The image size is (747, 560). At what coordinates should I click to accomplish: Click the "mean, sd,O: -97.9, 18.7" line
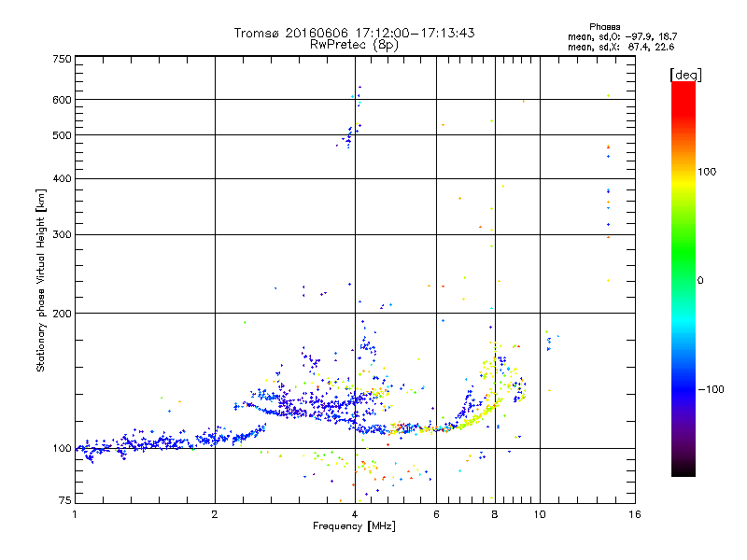(622, 36)
